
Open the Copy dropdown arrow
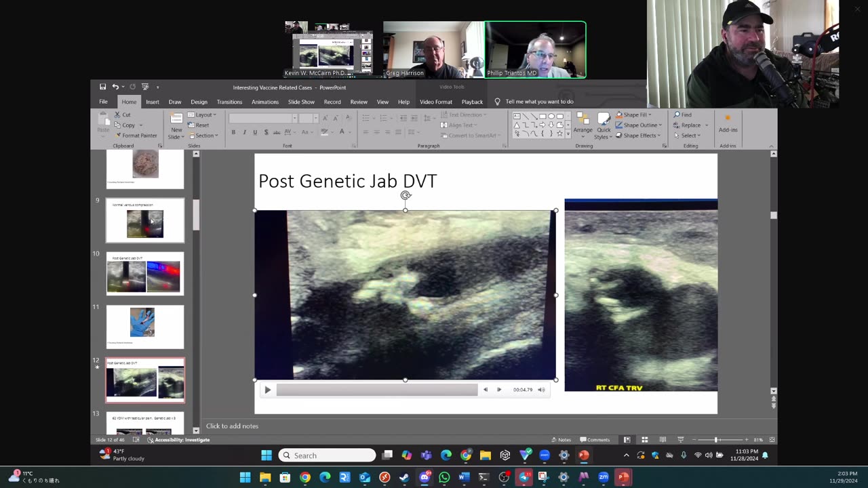tap(141, 125)
